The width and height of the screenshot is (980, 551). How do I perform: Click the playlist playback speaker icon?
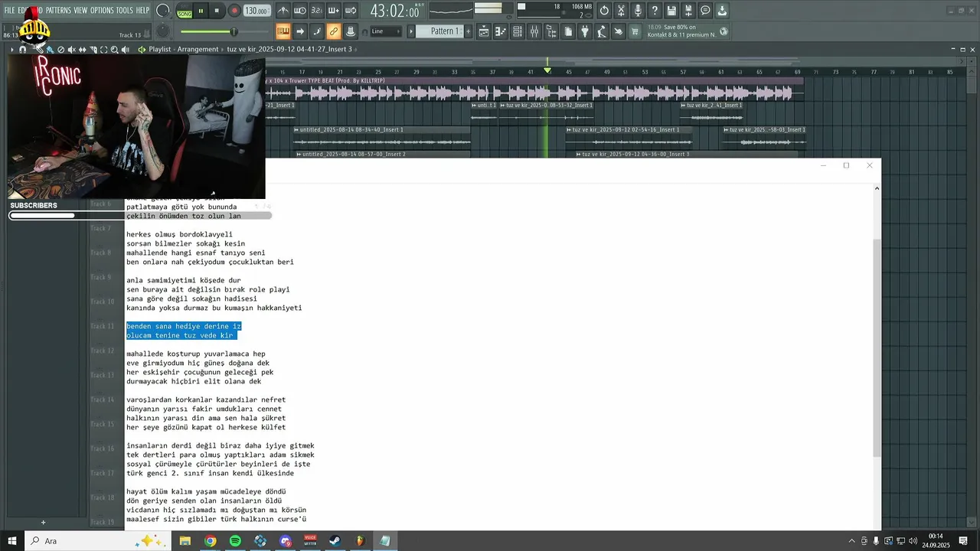125,49
